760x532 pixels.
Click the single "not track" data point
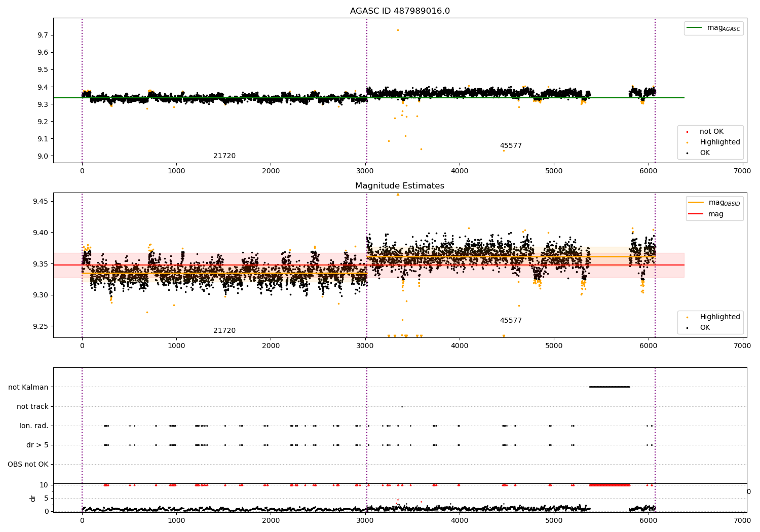tap(402, 406)
